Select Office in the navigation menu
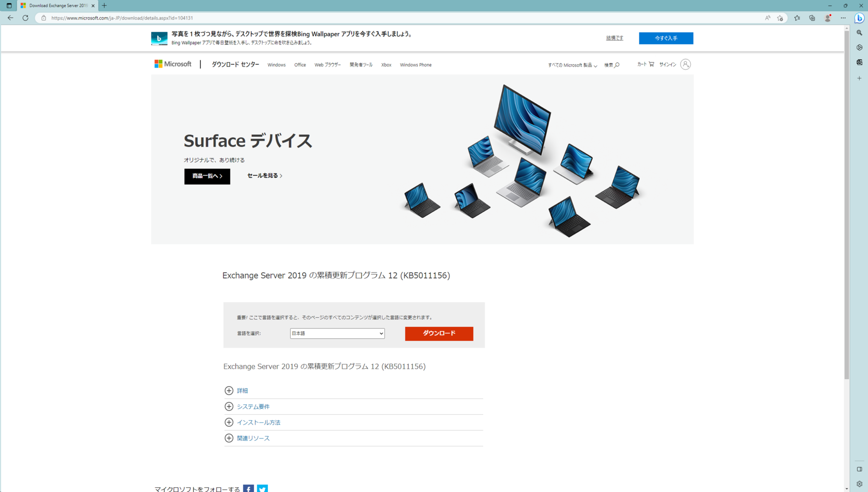Screen dimensions: 868x492 [300, 64]
